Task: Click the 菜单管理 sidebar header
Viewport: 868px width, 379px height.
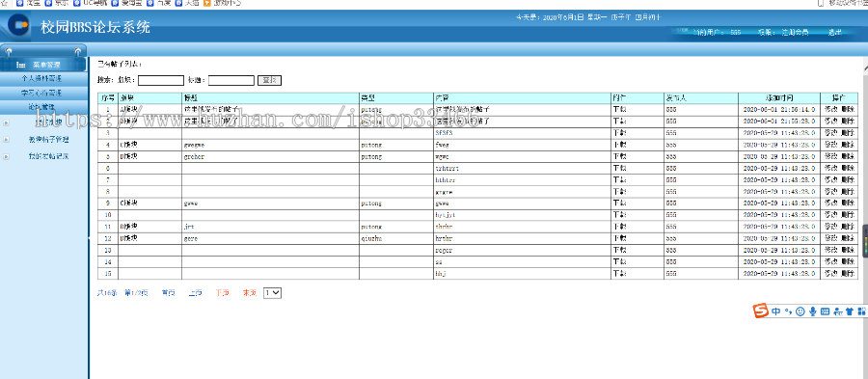Action: tap(43, 65)
